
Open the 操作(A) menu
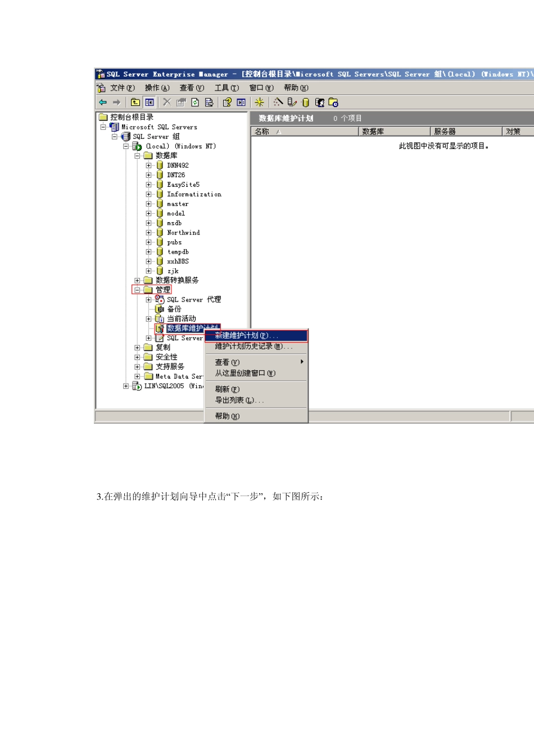point(157,88)
